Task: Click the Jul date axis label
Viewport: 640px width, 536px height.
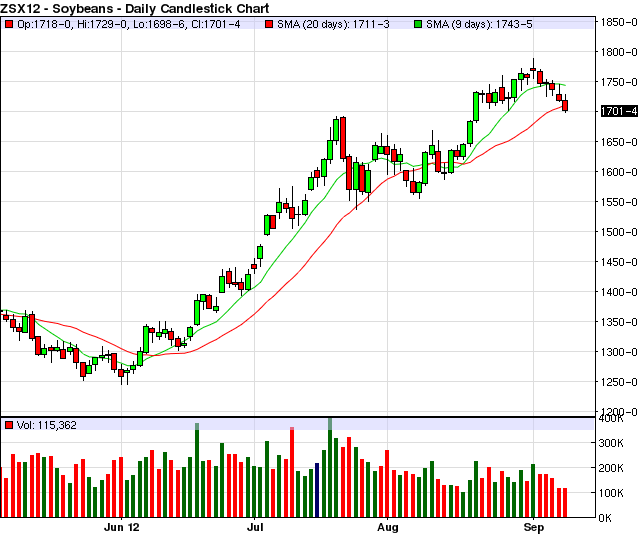Action: [255, 527]
